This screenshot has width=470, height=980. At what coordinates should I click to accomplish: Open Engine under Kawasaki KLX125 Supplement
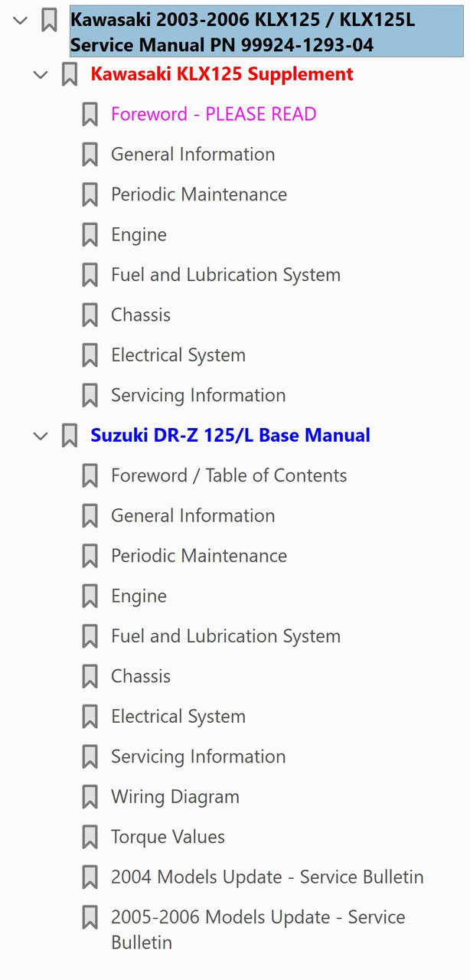click(139, 234)
